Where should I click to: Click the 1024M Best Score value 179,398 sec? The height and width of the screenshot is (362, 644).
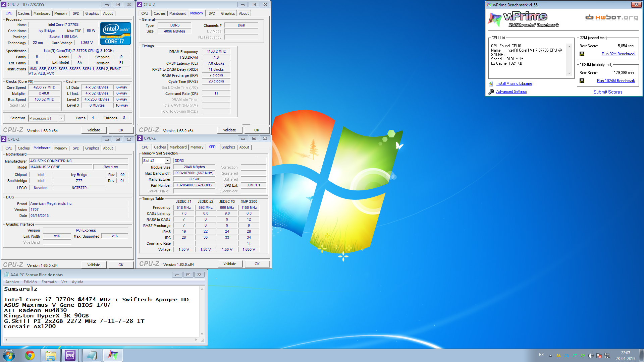pos(624,73)
